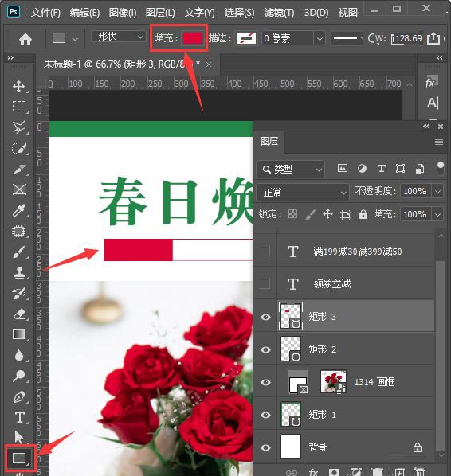The image size is (451, 476).
Task: Open the 滤镜(T) menu
Action: coord(280,13)
